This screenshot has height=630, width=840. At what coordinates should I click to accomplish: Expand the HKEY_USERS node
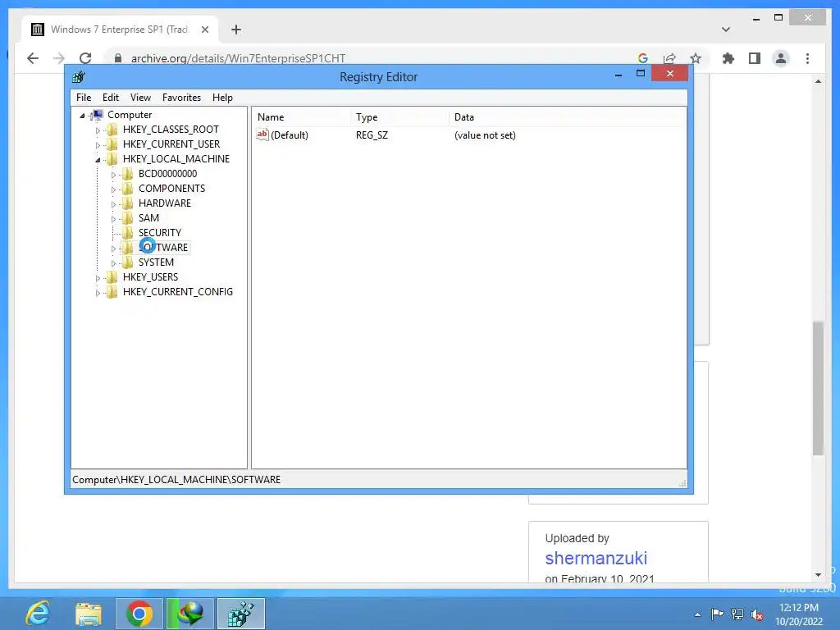98,278
